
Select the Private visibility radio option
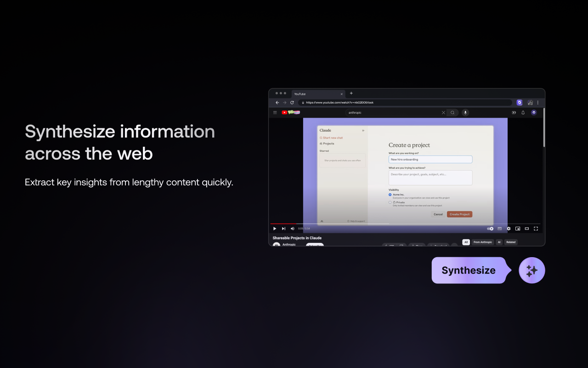(390, 202)
